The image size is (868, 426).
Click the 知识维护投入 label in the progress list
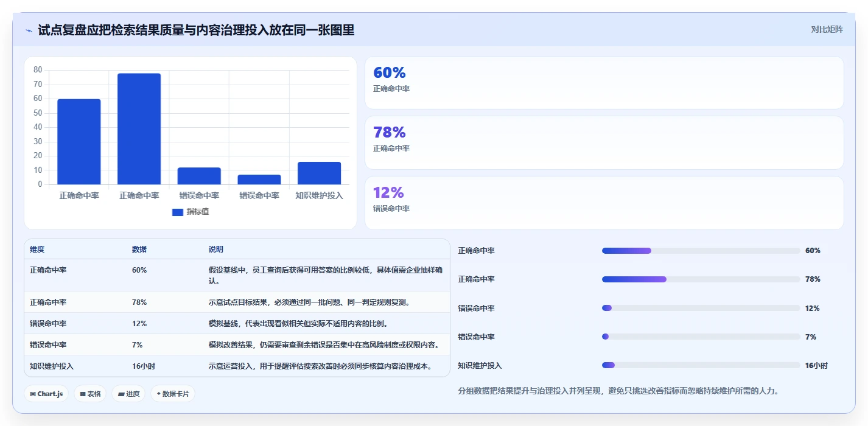pyautogui.click(x=480, y=366)
